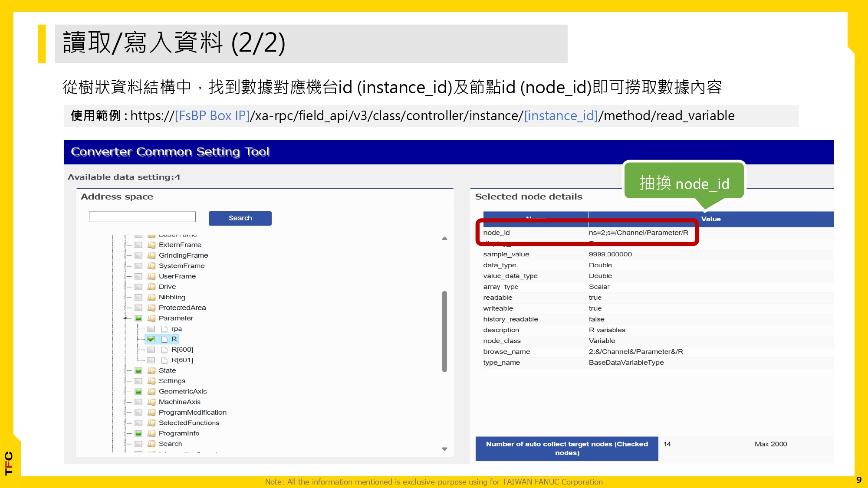
Task: Click the SystemFrame folder icon
Action: (x=151, y=265)
